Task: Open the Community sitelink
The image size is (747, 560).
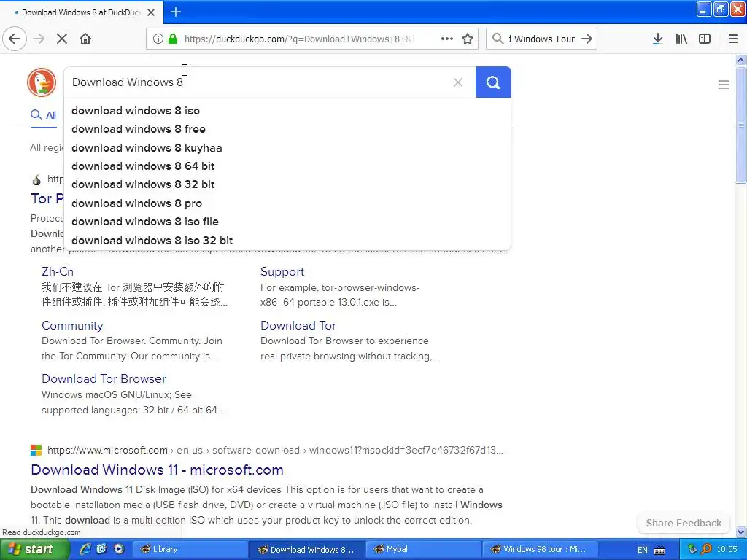Action: point(72,325)
